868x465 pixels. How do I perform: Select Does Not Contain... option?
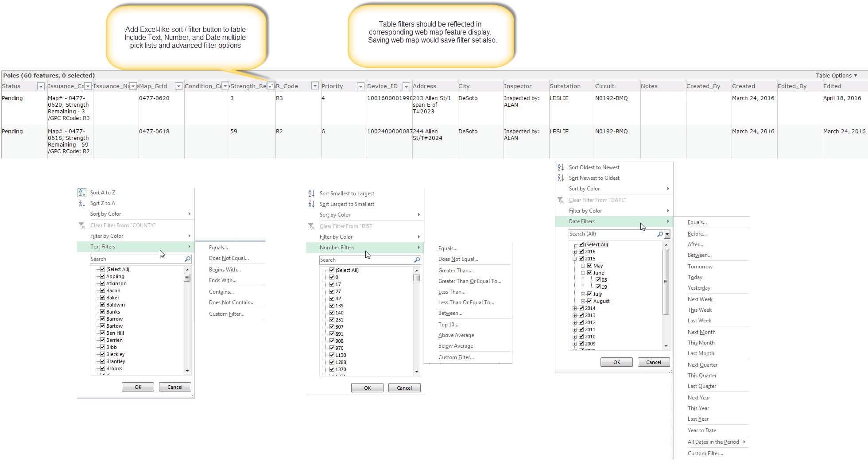pos(232,302)
